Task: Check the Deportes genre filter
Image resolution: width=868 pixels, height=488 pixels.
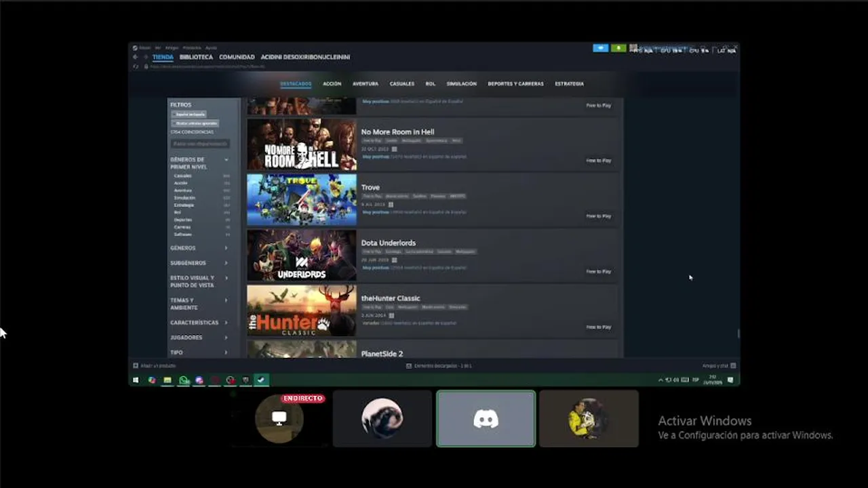Action: (183, 220)
